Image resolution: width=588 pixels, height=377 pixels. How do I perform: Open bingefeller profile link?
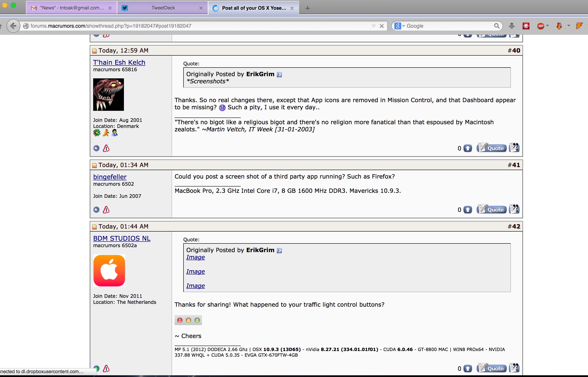click(x=110, y=177)
